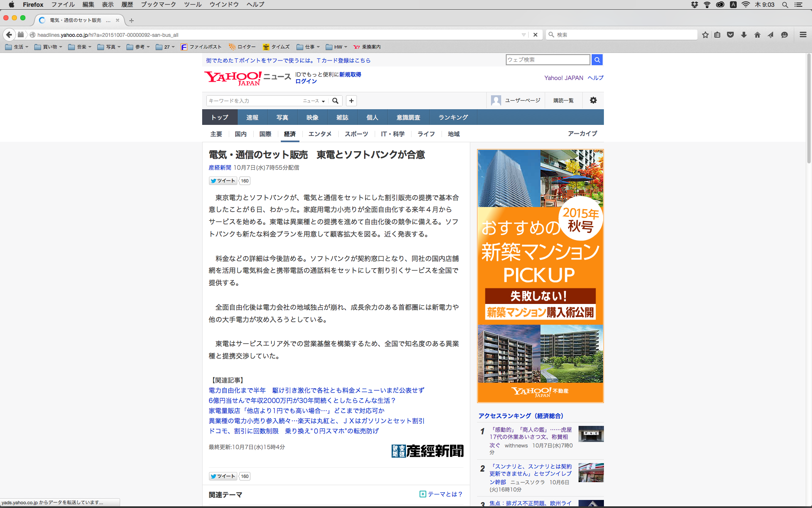Switch to the スポーツ category tab

click(356, 134)
